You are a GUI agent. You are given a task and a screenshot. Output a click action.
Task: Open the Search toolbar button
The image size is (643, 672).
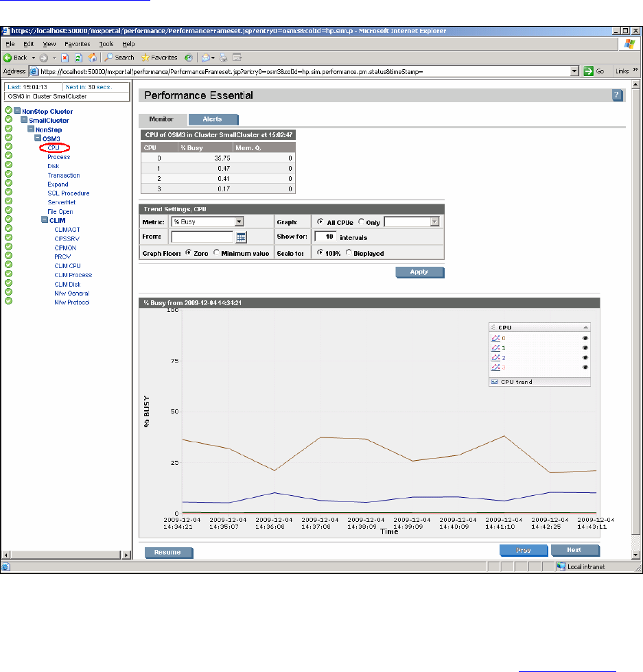(x=119, y=58)
